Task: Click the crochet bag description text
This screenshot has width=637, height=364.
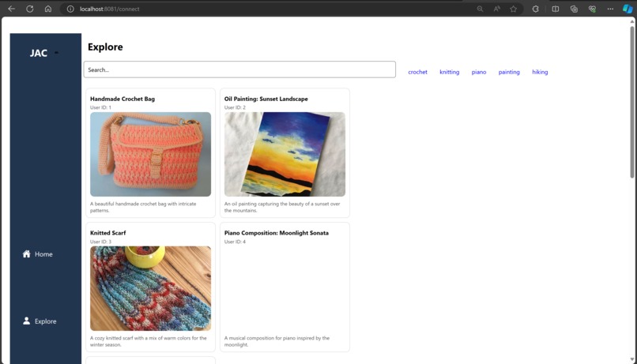Action: click(x=143, y=207)
